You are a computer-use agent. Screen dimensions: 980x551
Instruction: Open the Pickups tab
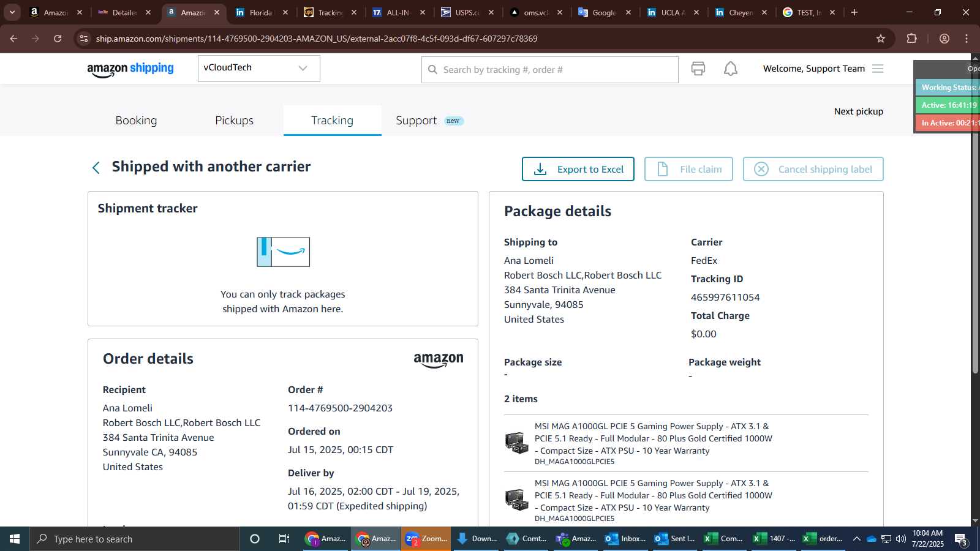(234, 121)
